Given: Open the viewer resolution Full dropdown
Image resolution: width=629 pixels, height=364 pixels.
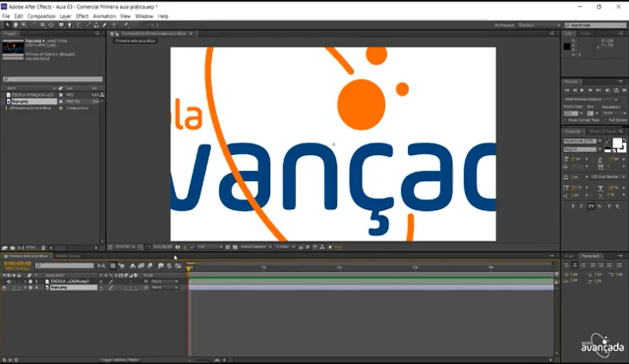Looking at the screenshot, I should pyautogui.click(x=209, y=247).
